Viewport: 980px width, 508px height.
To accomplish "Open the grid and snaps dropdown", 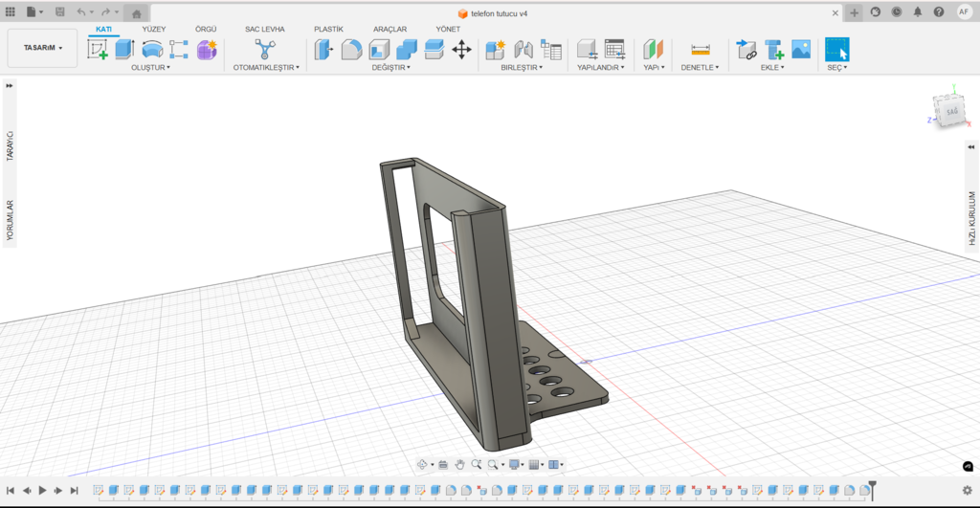I will [x=535, y=464].
